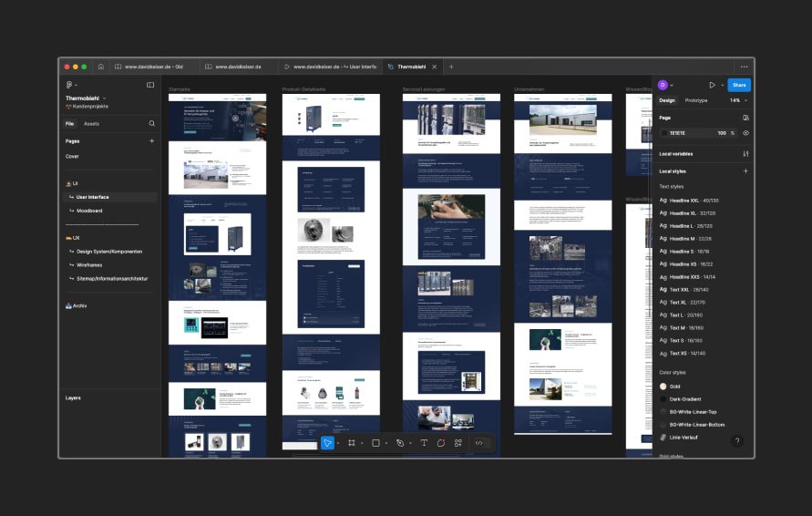Open the Moodboard page

[89, 211]
